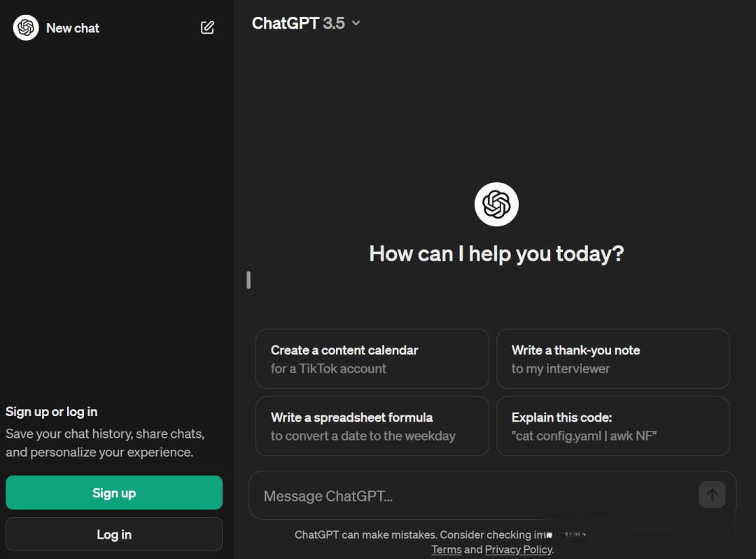This screenshot has width=756, height=559.
Task: Open the Terms link
Action: (x=446, y=549)
